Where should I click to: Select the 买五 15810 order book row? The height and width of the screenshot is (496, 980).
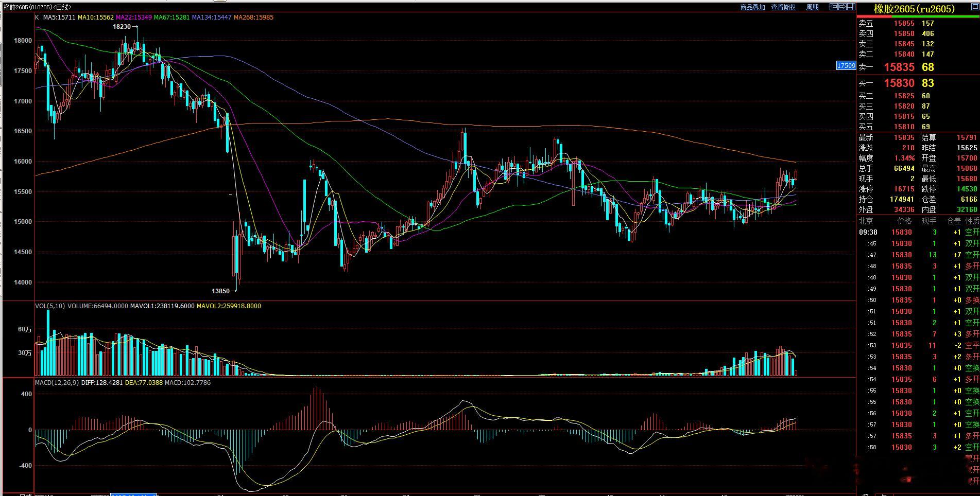[x=918, y=127]
